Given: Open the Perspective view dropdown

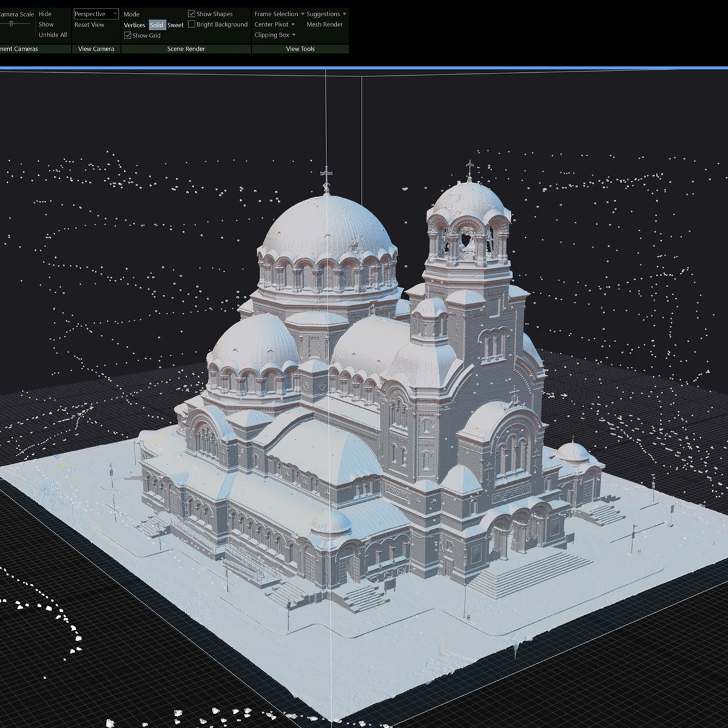Looking at the screenshot, I should pos(114,13).
